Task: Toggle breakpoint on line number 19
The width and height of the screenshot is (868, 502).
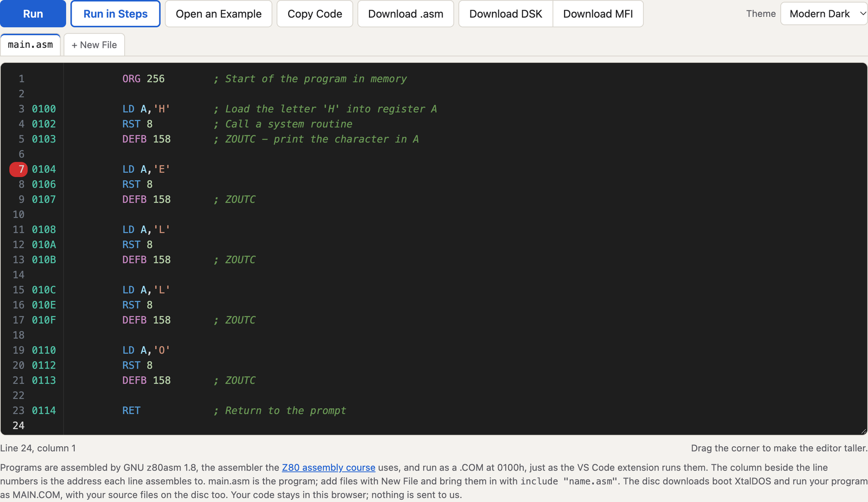Action: [18, 350]
